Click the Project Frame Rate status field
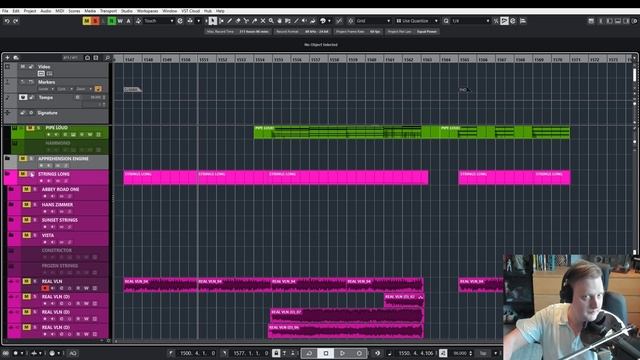The image size is (640, 360). (x=358, y=31)
